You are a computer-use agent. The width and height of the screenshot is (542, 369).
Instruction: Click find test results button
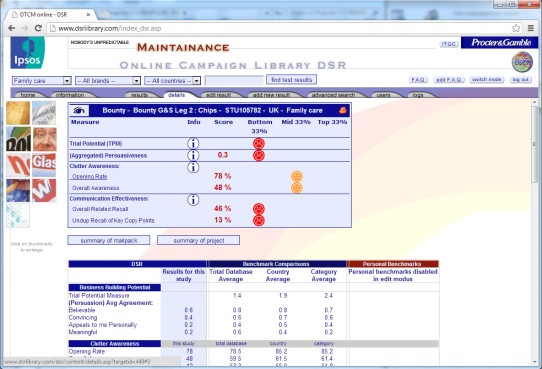click(x=291, y=80)
